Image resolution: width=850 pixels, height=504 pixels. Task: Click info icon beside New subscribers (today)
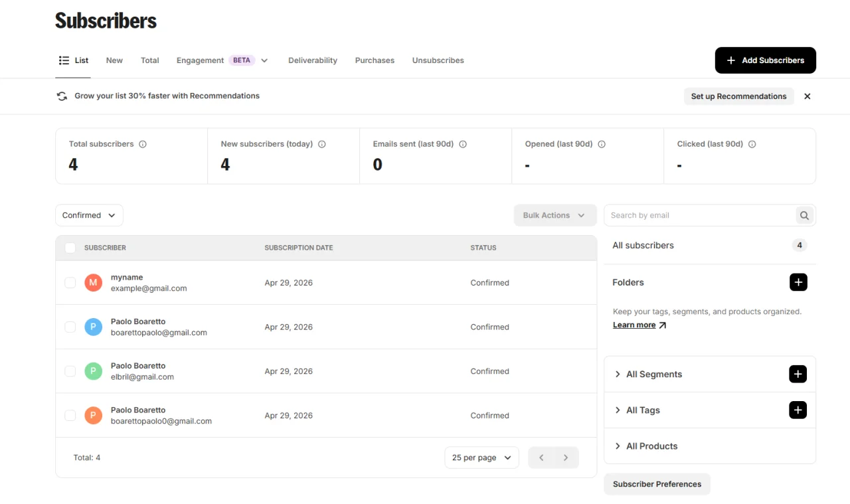(322, 144)
